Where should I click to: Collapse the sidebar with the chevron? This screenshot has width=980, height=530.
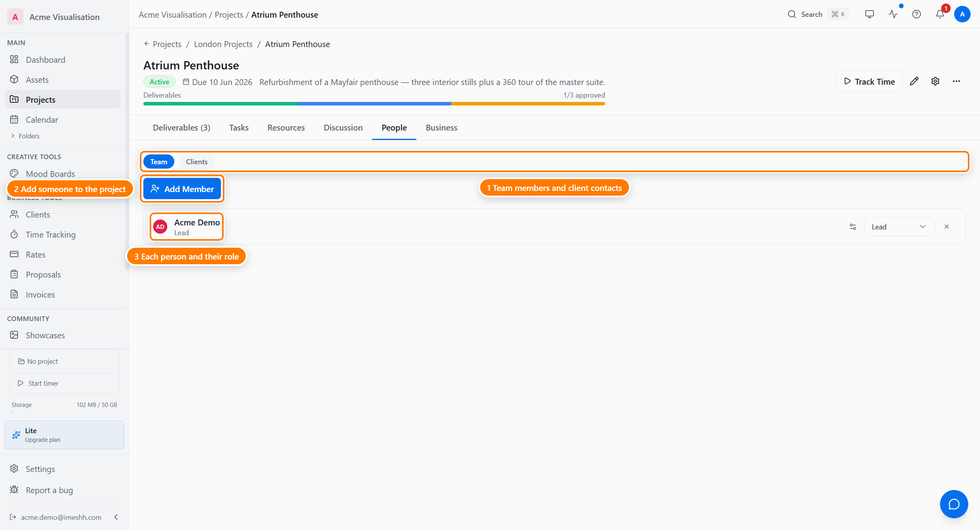[x=116, y=517]
